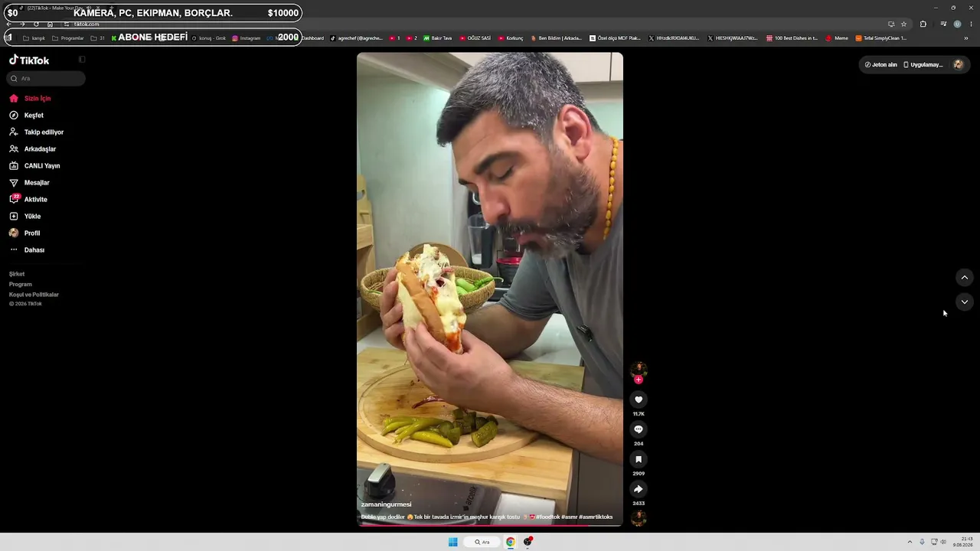Image resolution: width=980 pixels, height=551 pixels.
Task: Open the 'Ben Bildim | Arkada...' bookmark
Action: [557, 38]
